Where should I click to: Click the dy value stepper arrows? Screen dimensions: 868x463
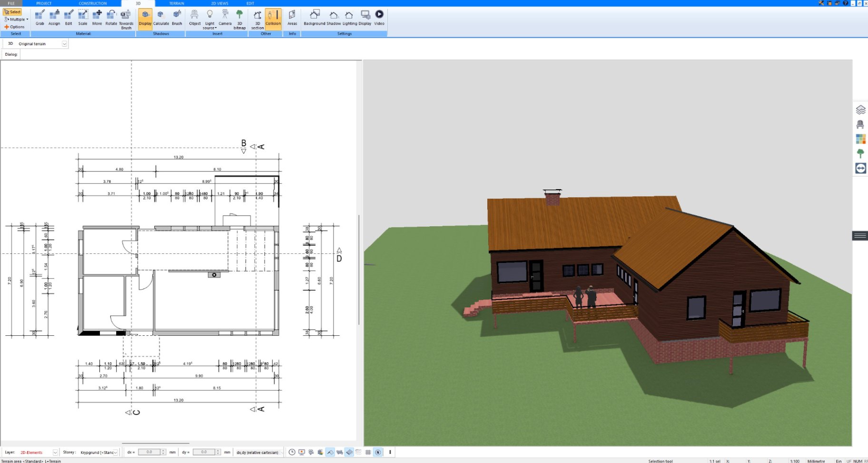[218, 452]
